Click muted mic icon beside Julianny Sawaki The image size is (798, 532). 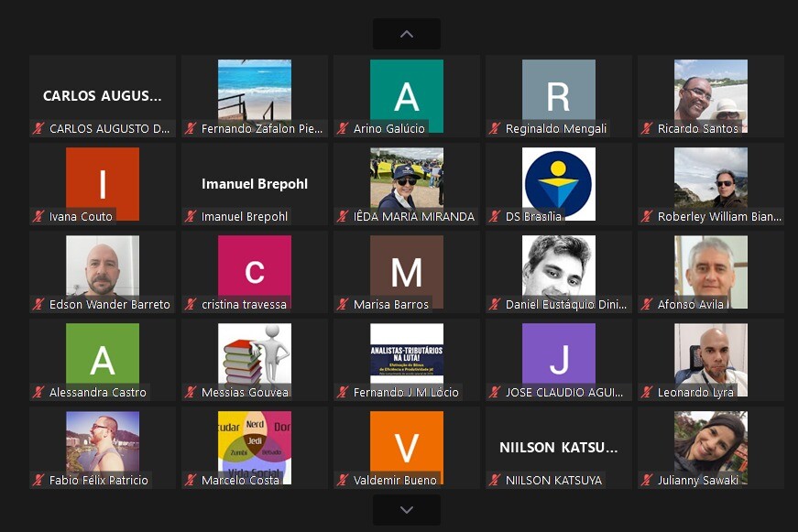(647, 481)
